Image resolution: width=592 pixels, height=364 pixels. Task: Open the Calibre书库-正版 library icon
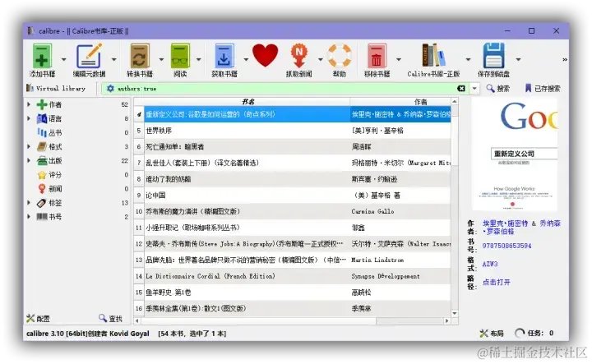click(x=433, y=55)
